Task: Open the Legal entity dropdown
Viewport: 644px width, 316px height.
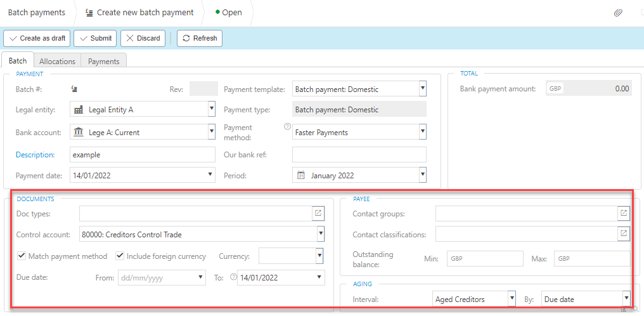Action: (212, 109)
